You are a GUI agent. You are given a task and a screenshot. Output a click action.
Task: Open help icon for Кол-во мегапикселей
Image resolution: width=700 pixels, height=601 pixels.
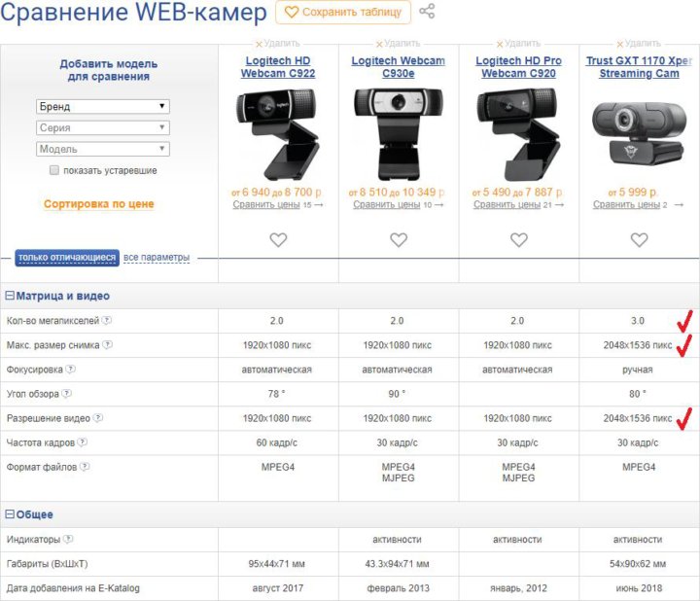coord(108,321)
